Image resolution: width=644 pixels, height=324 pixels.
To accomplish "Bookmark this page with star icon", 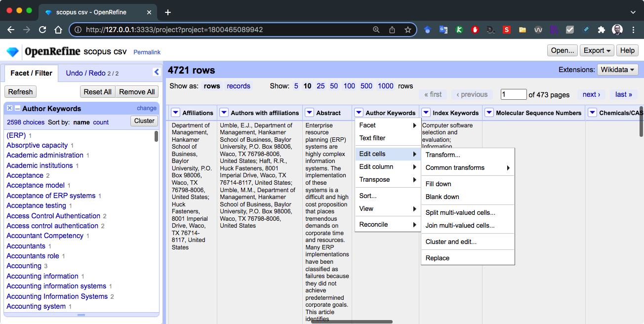I will 408,30.
